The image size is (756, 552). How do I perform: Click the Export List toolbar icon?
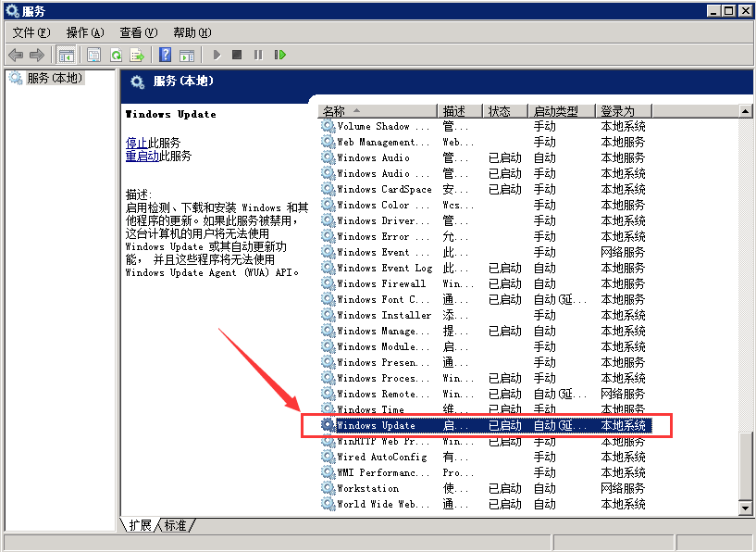pos(137,56)
